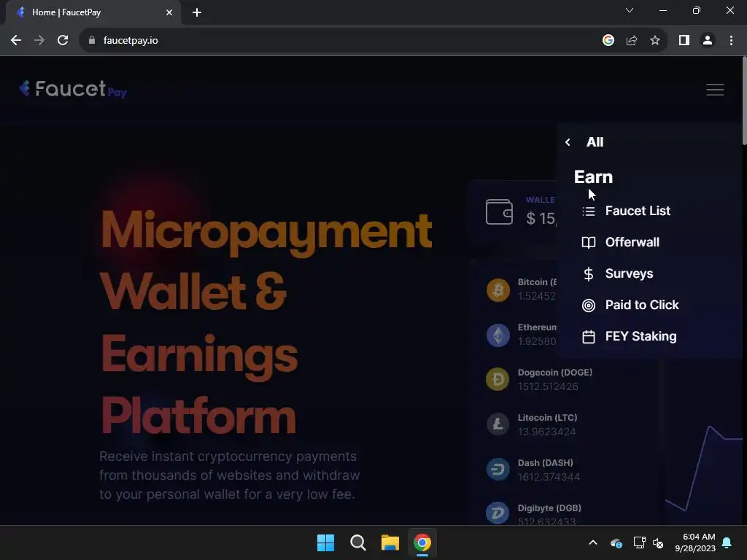The width and height of the screenshot is (747, 560).
Task: Open the Chrome profile icon
Action: coord(708,41)
